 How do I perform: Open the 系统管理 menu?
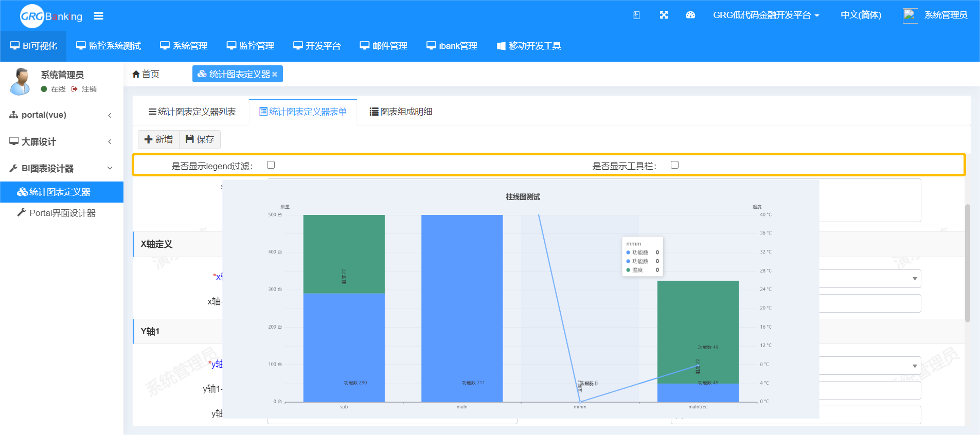[x=184, y=46]
